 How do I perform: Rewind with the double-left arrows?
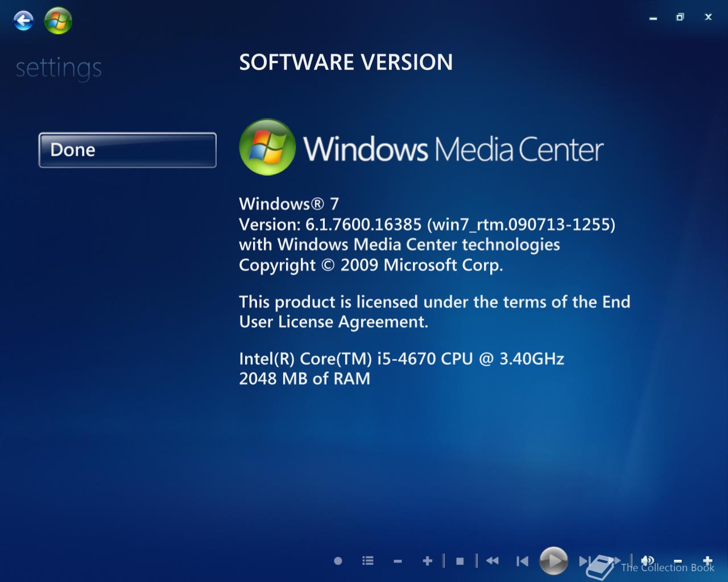(493, 561)
